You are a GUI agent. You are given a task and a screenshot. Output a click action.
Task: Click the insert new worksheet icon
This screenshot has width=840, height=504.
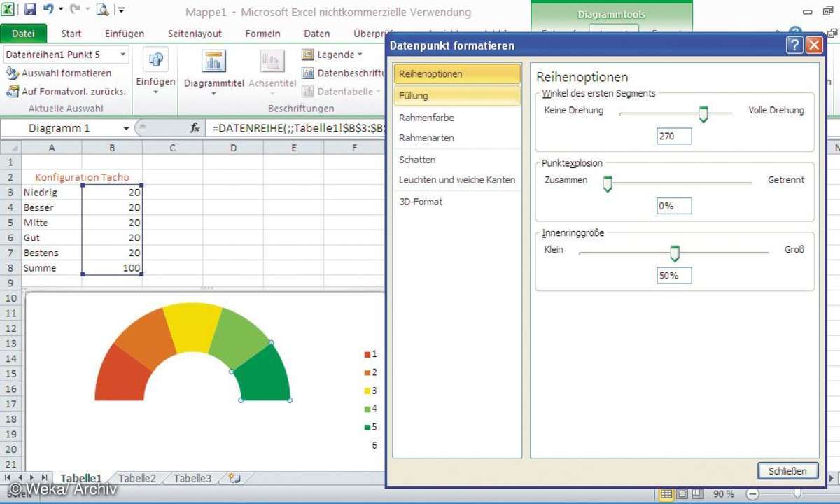234,479
